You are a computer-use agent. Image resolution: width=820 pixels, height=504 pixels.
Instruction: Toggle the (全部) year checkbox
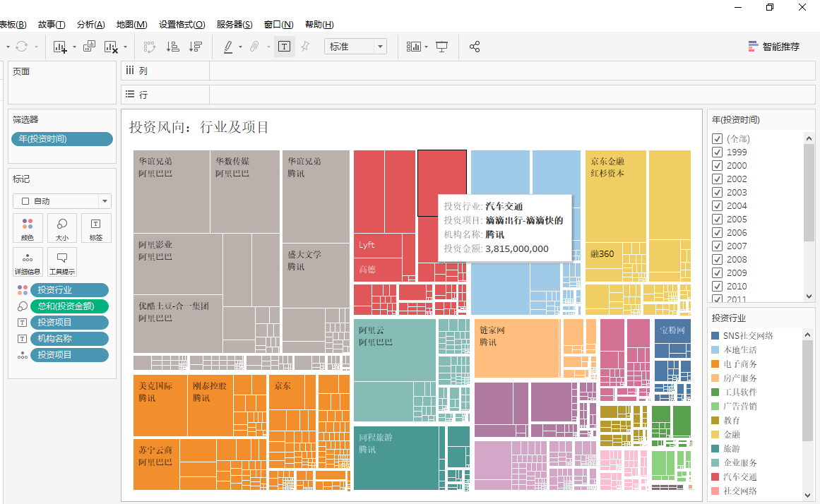click(717, 139)
